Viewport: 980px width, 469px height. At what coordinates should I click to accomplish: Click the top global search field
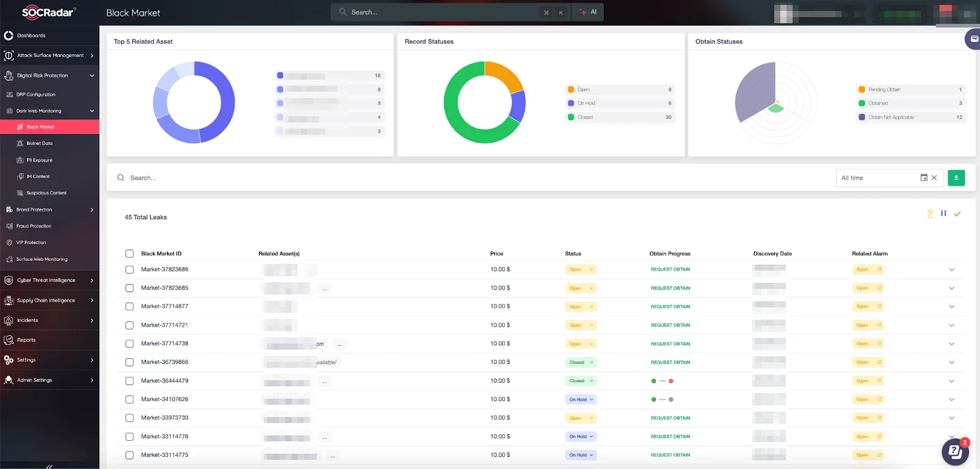[450, 12]
